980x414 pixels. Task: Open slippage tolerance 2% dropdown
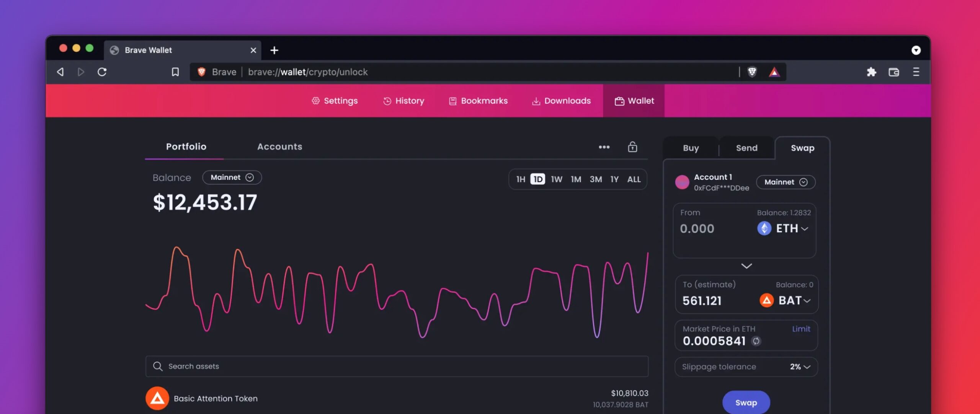point(800,367)
